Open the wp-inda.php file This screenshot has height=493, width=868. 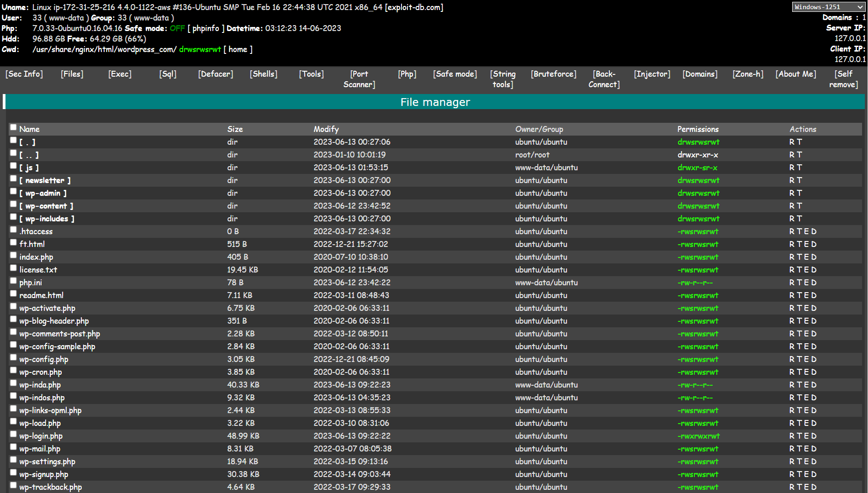(40, 385)
